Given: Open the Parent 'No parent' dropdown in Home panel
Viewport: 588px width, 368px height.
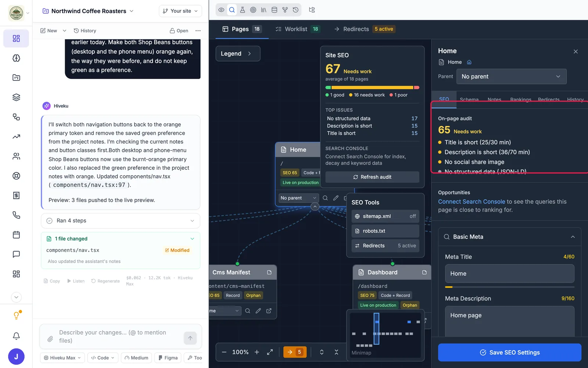Looking at the screenshot, I should [x=511, y=77].
